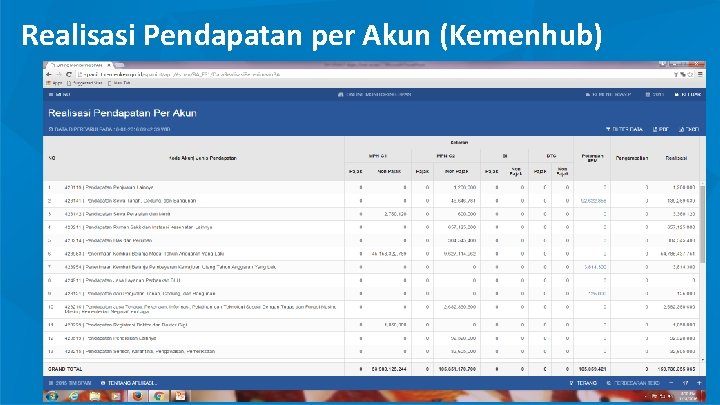Select row 7, code 423954 Penerimaan Kembali Belanja
The height and width of the screenshot is (405, 720).
point(371,267)
